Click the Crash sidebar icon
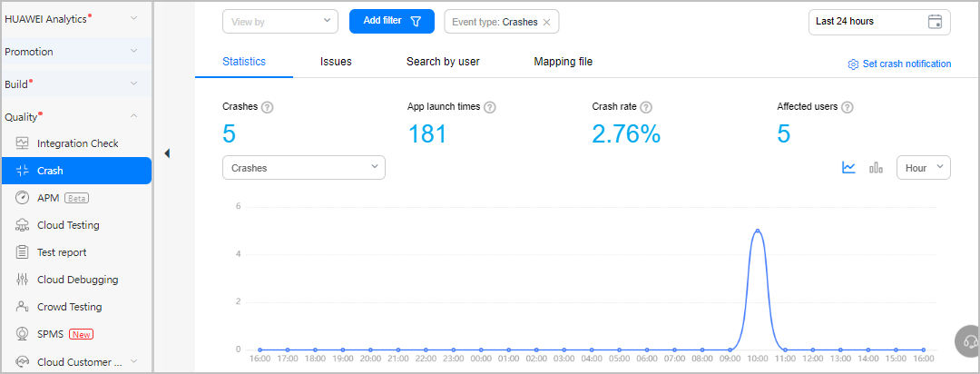Image resolution: width=980 pixels, height=374 pixels. click(x=23, y=171)
